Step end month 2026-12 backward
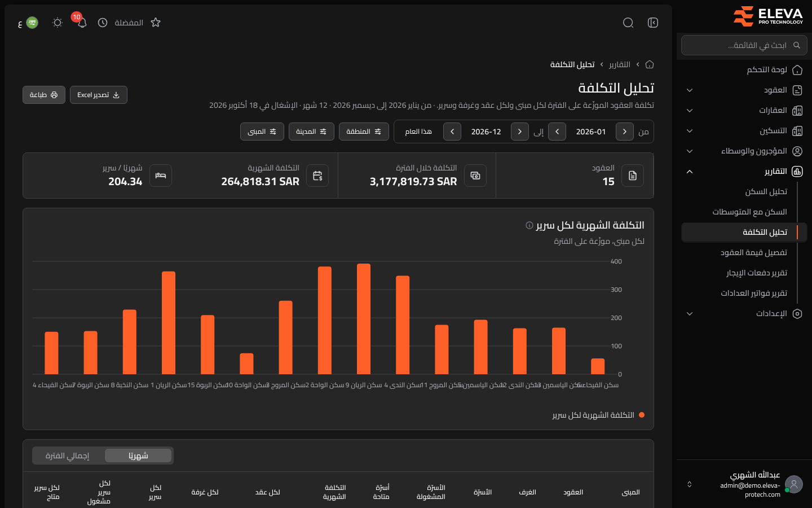812x508 pixels. [520, 132]
